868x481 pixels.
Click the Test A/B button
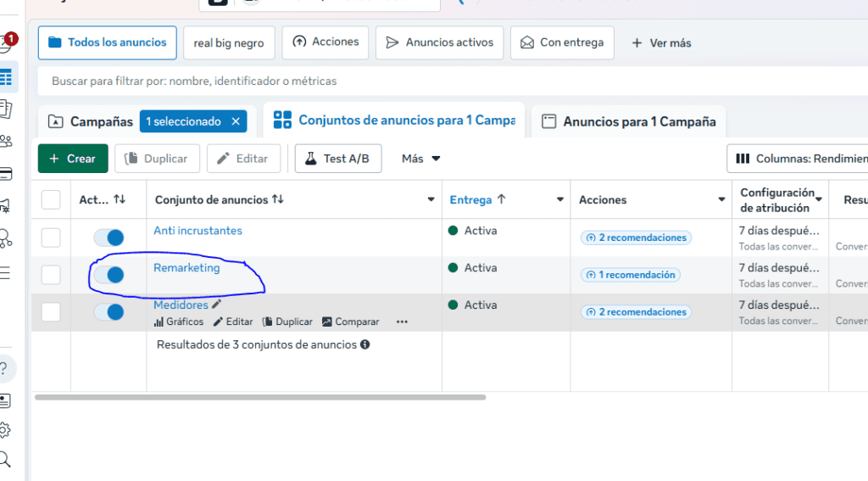(338, 159)
